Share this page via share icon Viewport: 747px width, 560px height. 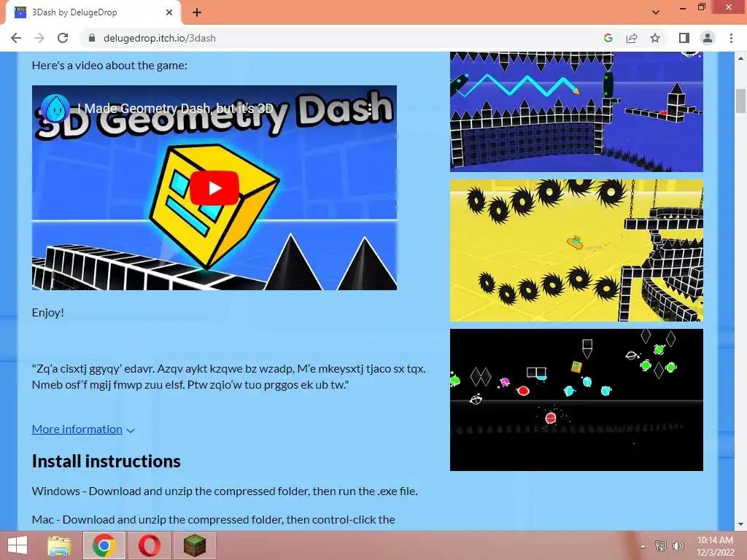pos(632,38)
